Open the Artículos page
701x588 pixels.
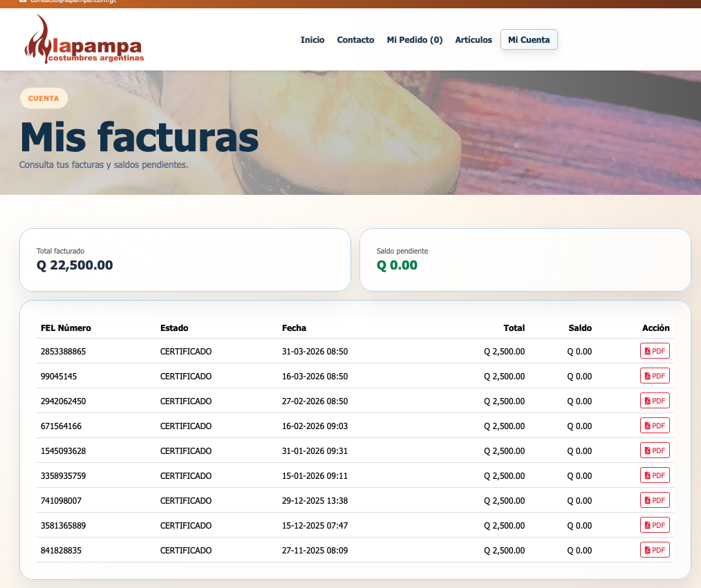point(474,39)
